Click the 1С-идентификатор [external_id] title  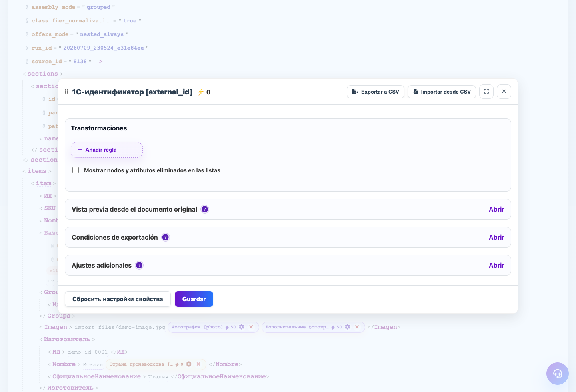tap(132, 92)
